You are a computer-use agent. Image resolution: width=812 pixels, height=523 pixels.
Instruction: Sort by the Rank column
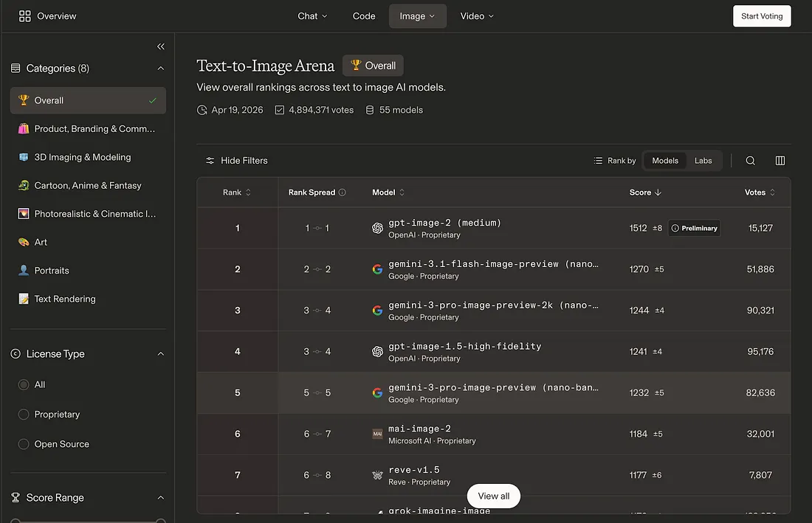tap(237, 193)
